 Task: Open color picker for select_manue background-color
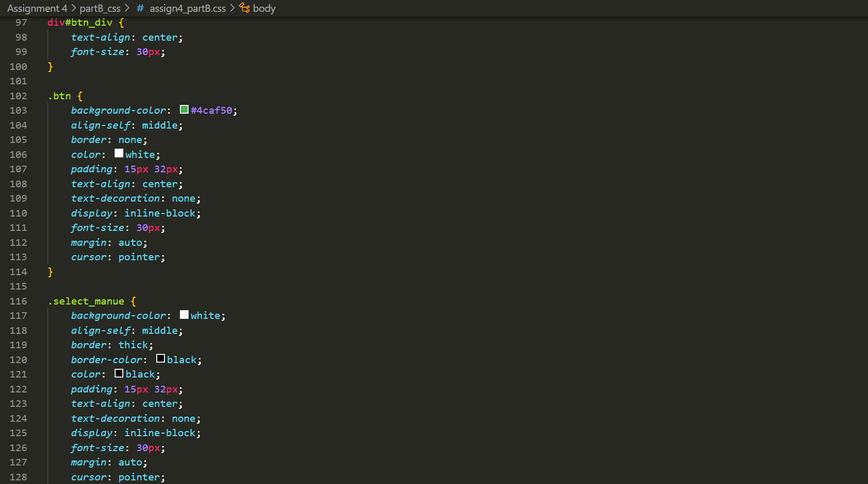183,314
